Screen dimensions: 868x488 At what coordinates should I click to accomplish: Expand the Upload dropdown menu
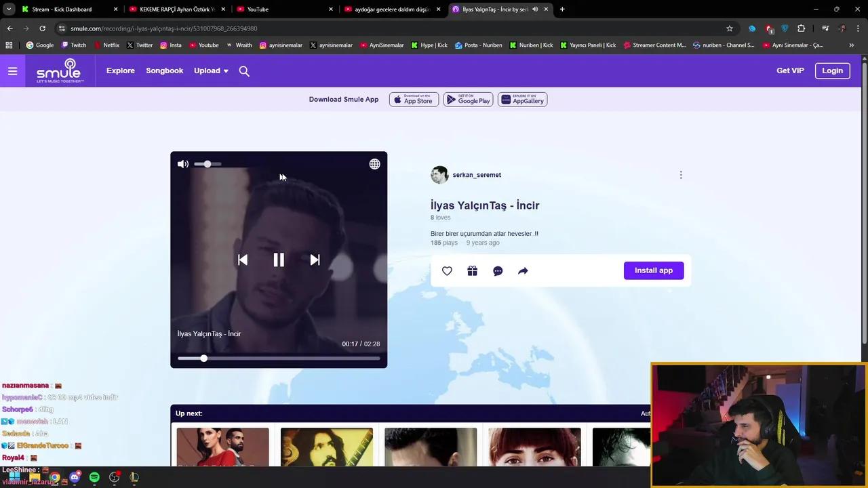pos(211,70)
